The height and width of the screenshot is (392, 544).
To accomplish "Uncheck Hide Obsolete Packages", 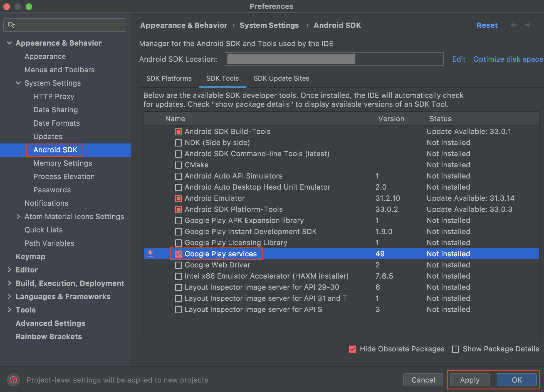I will pos(353,349).
